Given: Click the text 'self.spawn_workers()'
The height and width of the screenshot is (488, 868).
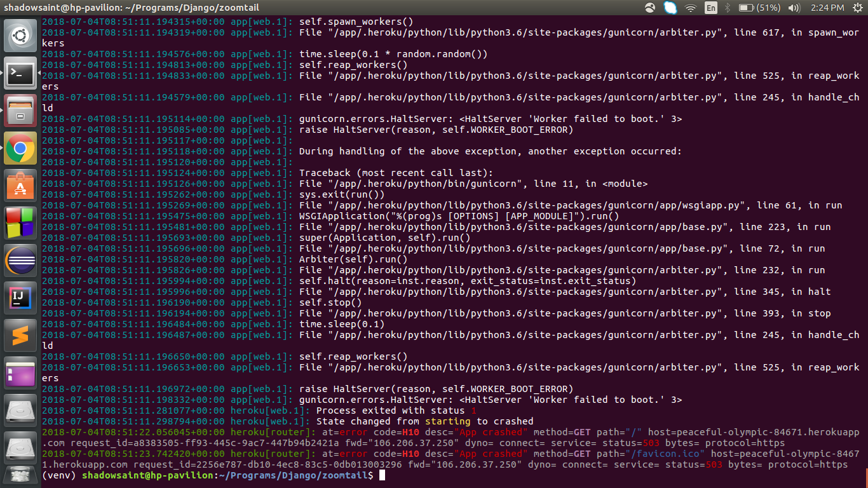Looking at the screenshot, I should (355, 22).
